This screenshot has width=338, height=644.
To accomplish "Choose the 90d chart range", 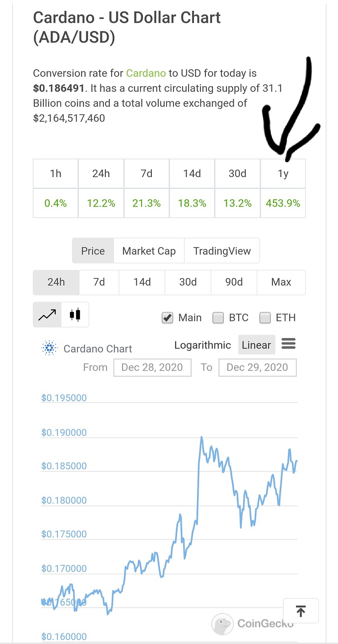I will coord(234,282).
